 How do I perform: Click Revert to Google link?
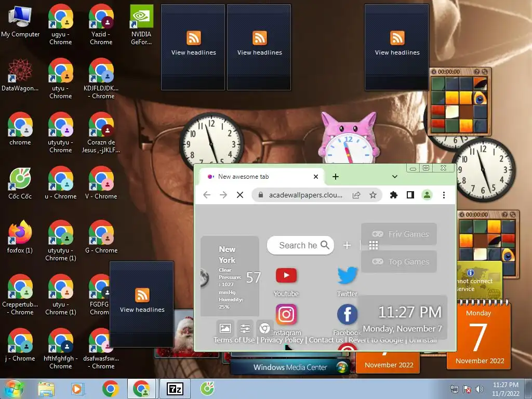coord(376,340)
